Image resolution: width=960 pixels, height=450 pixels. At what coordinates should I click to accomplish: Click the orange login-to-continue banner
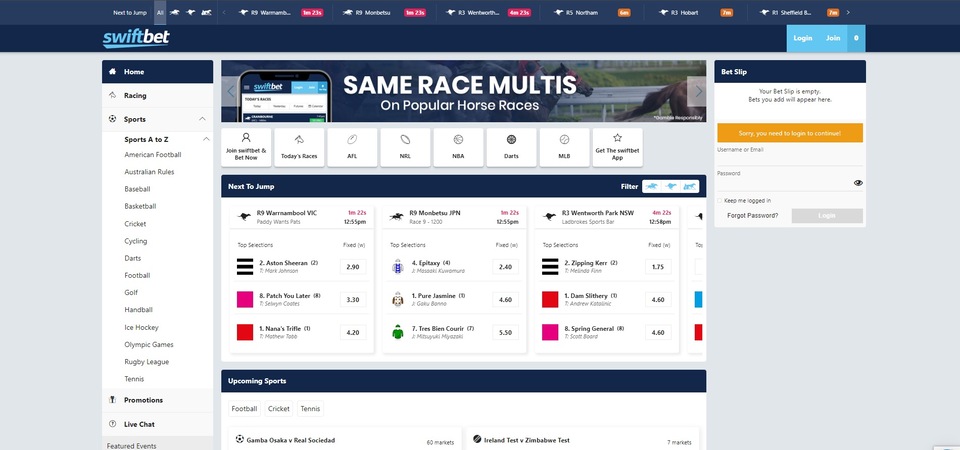tap(790, 133)
